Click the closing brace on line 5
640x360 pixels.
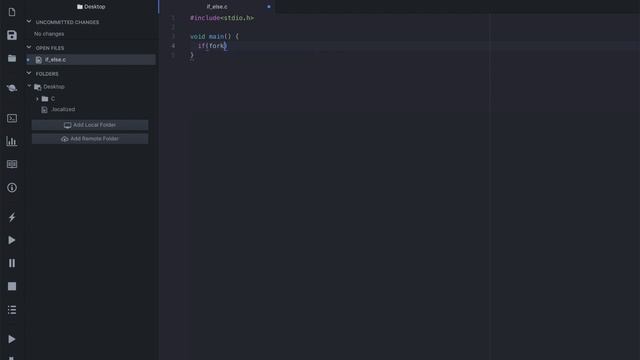[192, 55]
